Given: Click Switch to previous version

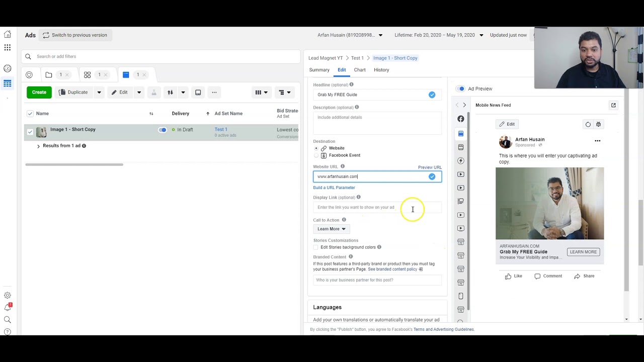Looking at the screenshot, I should click(x=75, y=35).
